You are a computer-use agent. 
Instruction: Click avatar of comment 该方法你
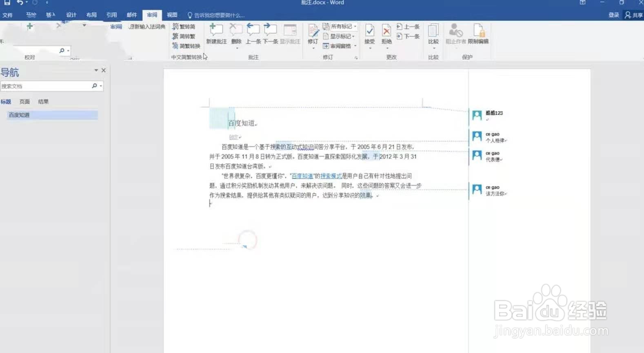click(477, 189)
